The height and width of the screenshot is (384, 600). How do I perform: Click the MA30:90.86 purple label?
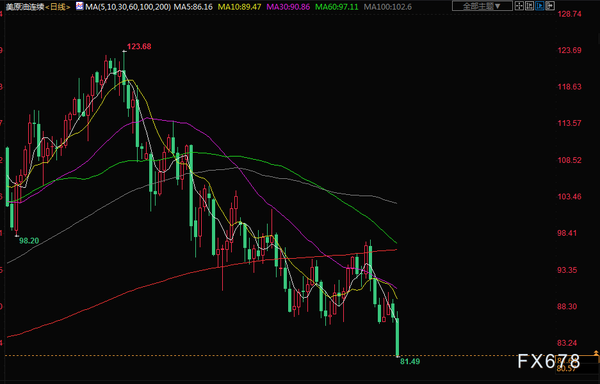(x=288, y=7)
